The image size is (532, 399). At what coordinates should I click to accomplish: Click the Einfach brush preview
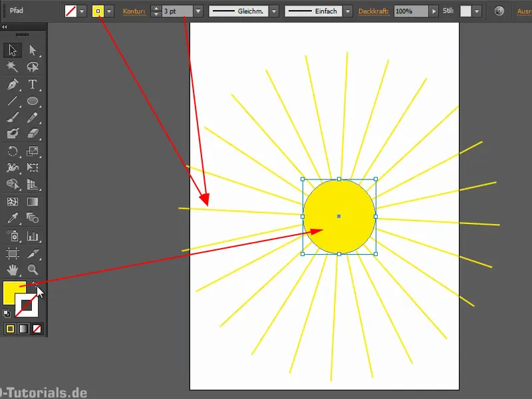pos(314,11)
